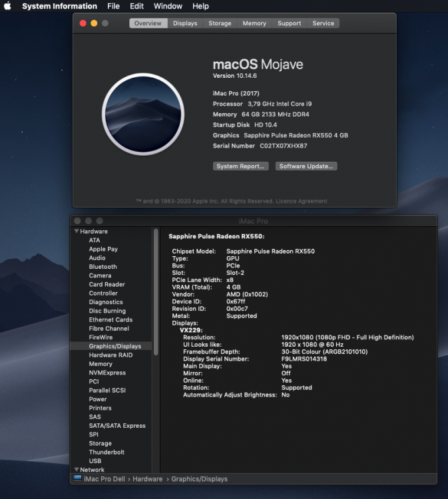Open the Licence Agreement link
The image size is (448, 499).
pyautogui.click(x=301, y=201)
